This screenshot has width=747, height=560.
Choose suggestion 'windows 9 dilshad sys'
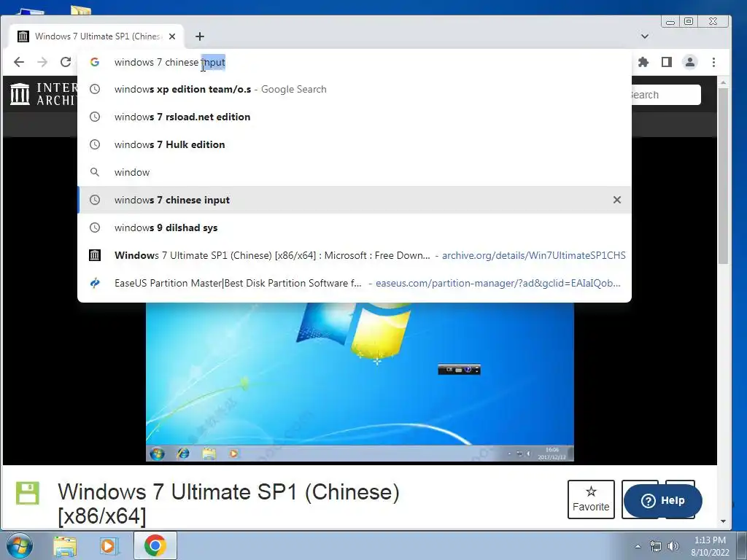tap(355, 227)
